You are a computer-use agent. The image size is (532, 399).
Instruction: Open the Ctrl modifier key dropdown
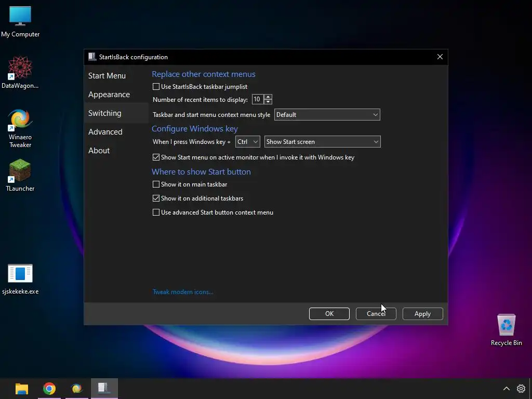[x=248, y=142]
